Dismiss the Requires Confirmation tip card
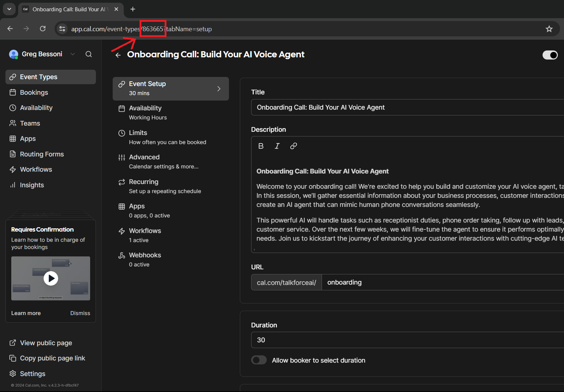564x392 pixels. click(x=80, y=313)
